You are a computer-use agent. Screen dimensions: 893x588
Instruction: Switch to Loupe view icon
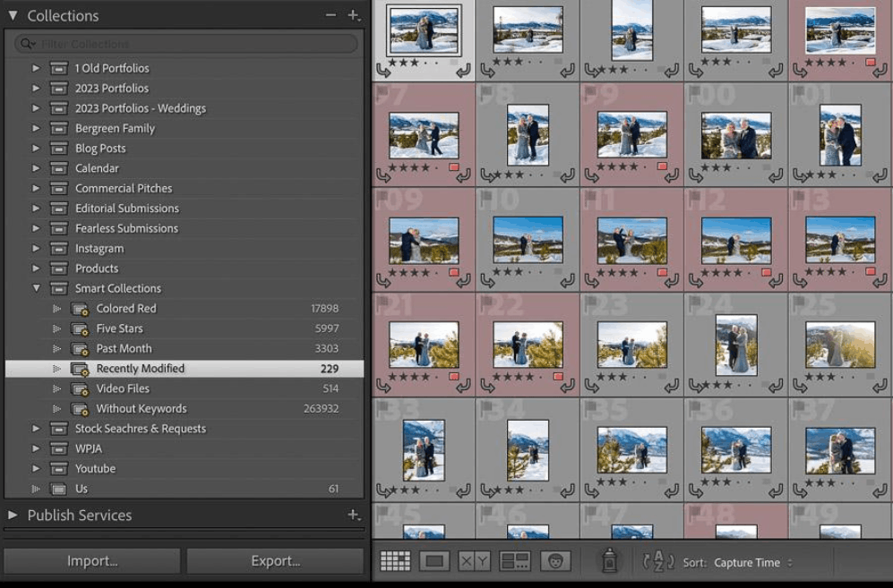click(x=434, y=561)
